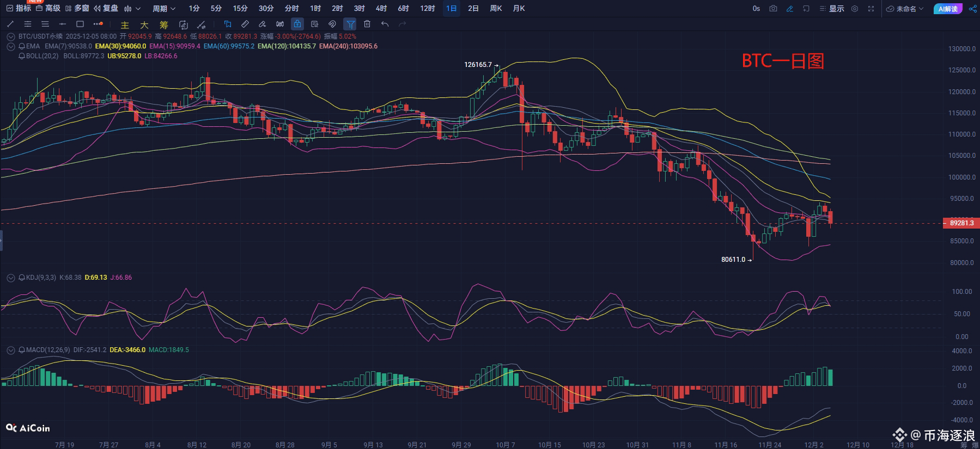Toggle the lock drawings button
The width and height of the screenshot is (980, 449).
(297, 24)
